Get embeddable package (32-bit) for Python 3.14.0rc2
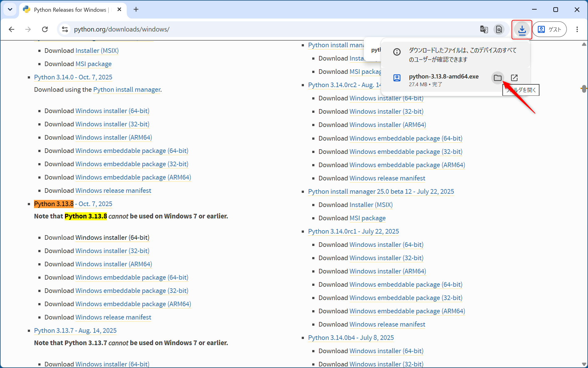Screen dimensions: 588x368 tap(406, 152)
